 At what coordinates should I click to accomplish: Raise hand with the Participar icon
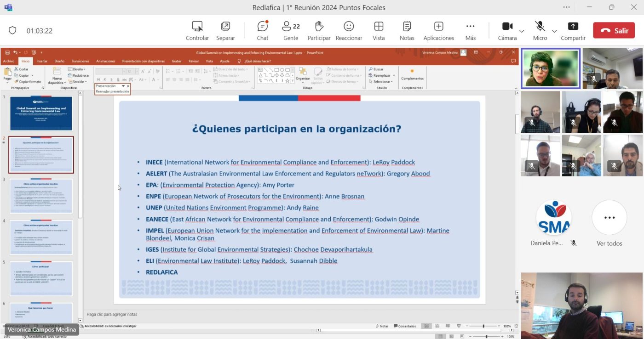point(319,30)
